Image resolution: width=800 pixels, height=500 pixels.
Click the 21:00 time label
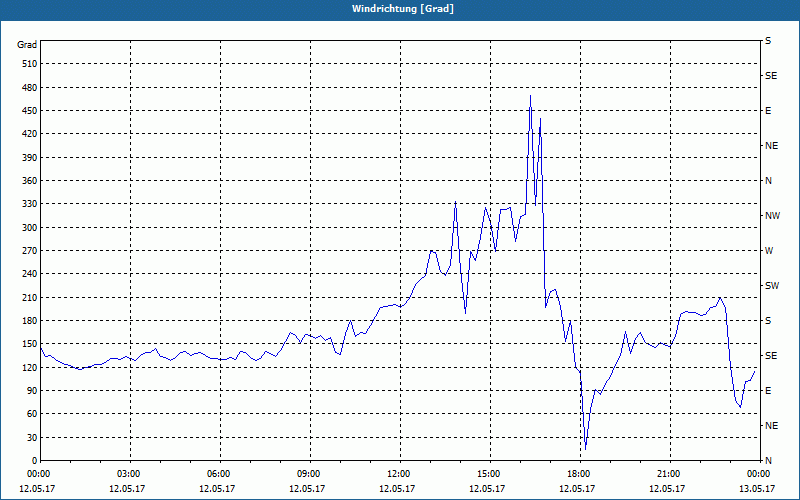[670, 474]
